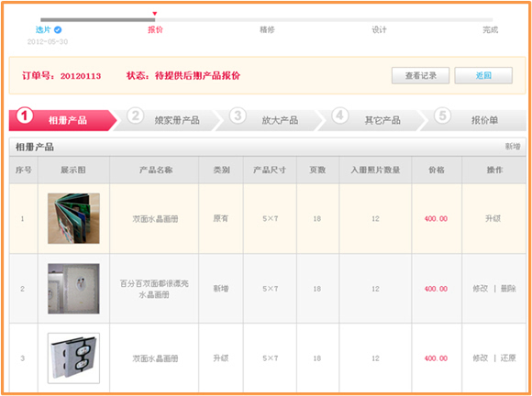Open the second product's crystal album thumbnail
Screen dimensions: 532x396
click(x=73, y=289)
